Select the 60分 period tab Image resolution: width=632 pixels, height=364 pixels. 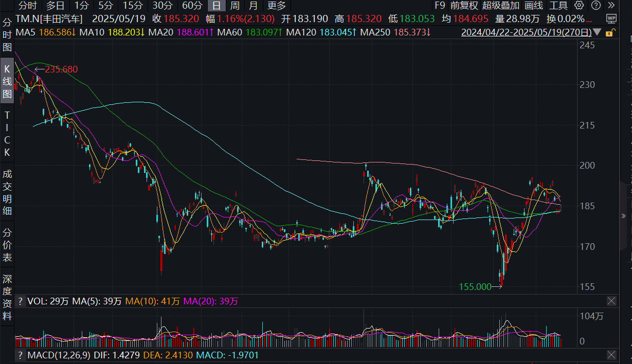coord(192,6)
